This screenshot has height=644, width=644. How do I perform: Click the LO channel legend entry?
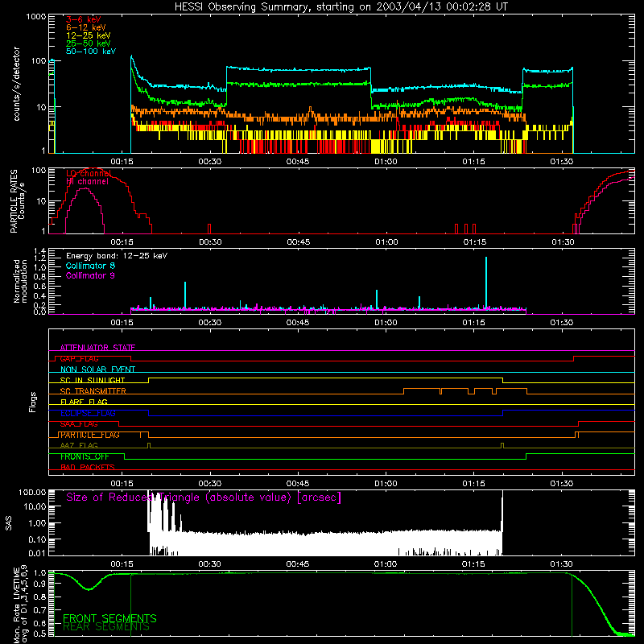(x=89, y=174)
